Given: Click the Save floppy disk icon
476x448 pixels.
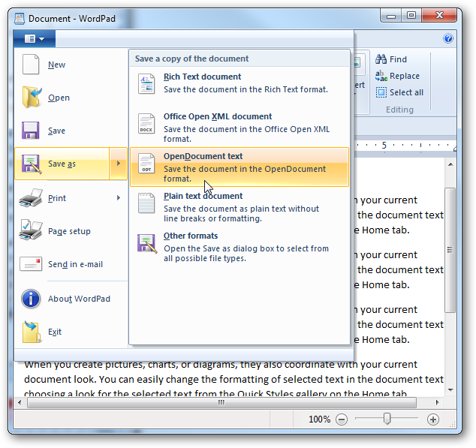Looking at the screenshot, I should [x=30, y=131].
